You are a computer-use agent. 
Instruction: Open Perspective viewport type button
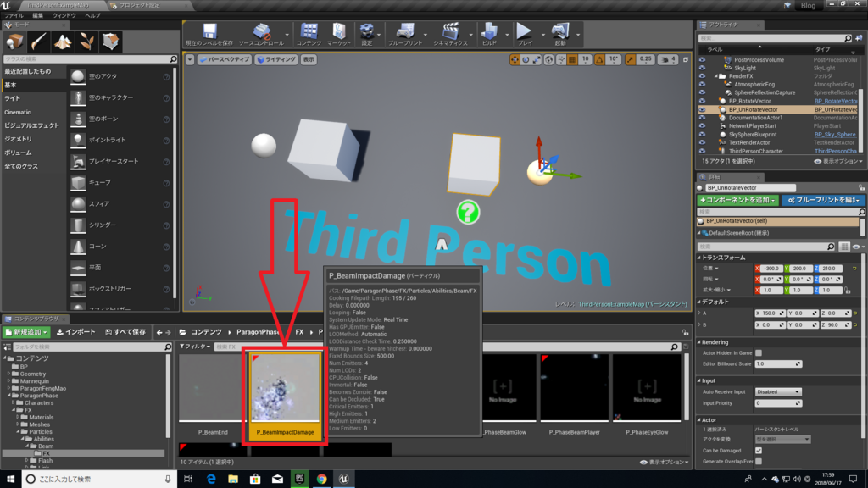pyautogui.click(x=224, y=59)
